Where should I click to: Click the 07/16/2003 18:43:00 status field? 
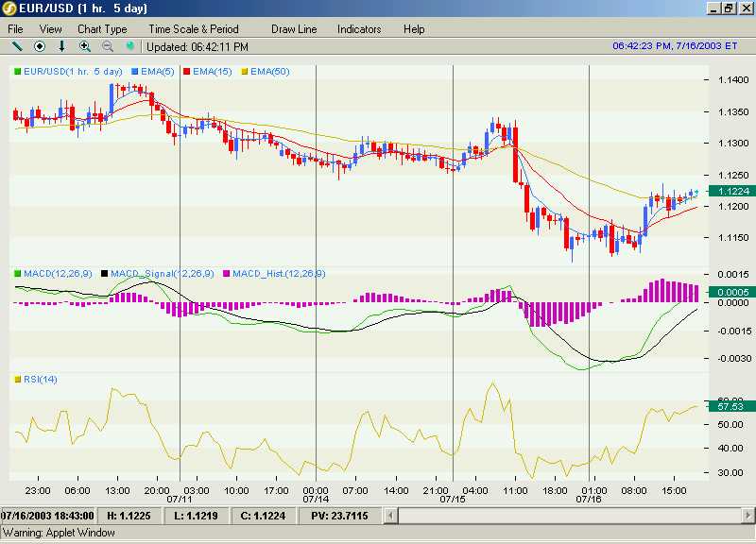click(x=48, y=516)
